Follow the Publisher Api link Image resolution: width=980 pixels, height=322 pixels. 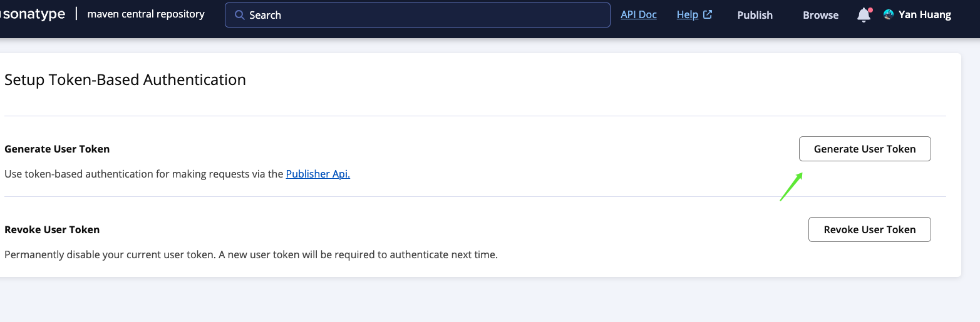317,174
